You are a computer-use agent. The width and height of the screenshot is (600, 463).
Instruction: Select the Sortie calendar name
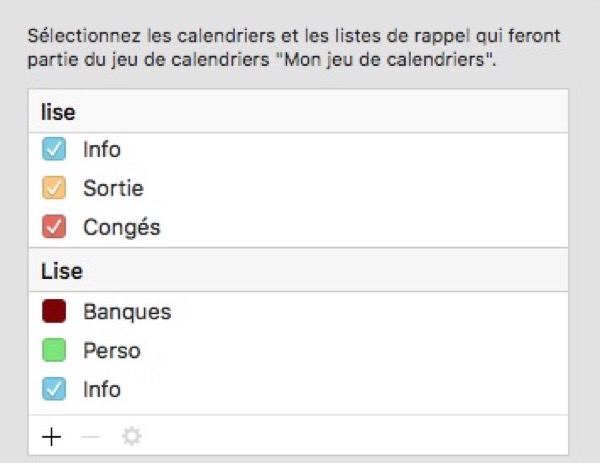[x=113, y=188]
